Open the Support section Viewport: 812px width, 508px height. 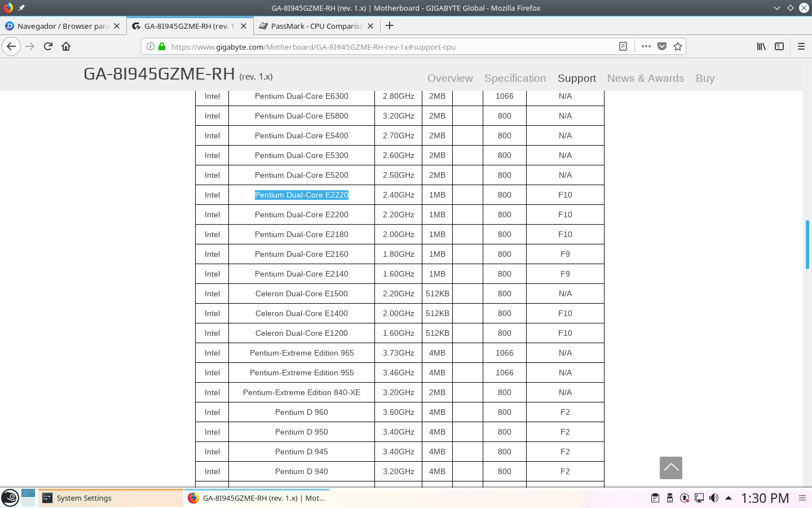pyautogui.click(x=577, y=78)
